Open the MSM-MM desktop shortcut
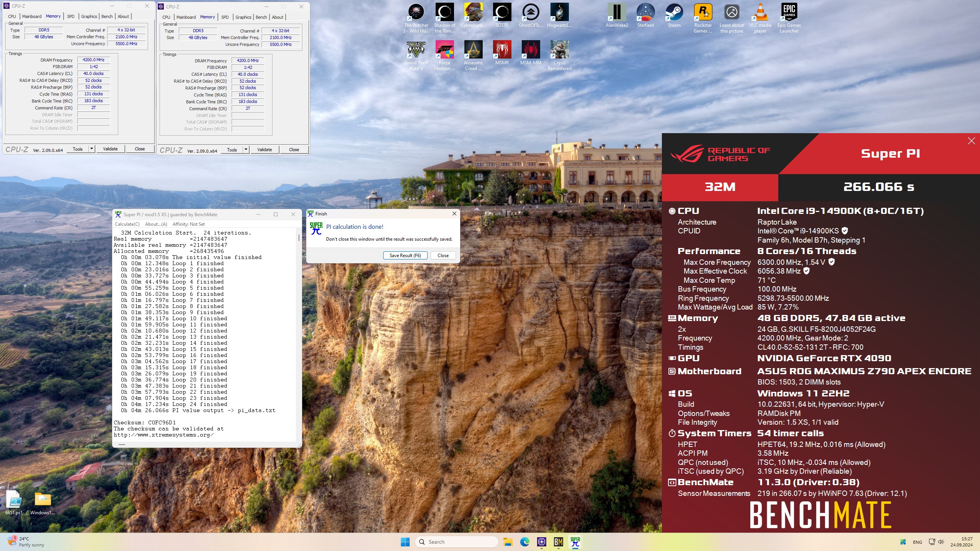 [531, 53]
